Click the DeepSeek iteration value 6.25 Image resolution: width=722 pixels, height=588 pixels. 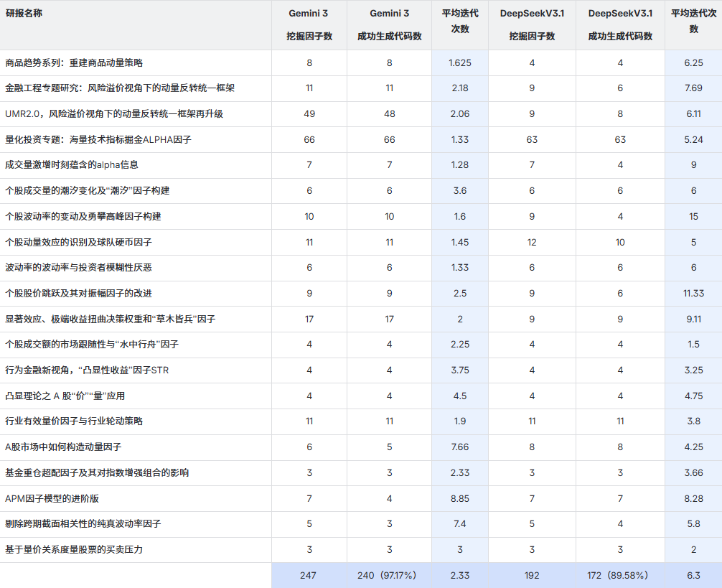(693, 63)
